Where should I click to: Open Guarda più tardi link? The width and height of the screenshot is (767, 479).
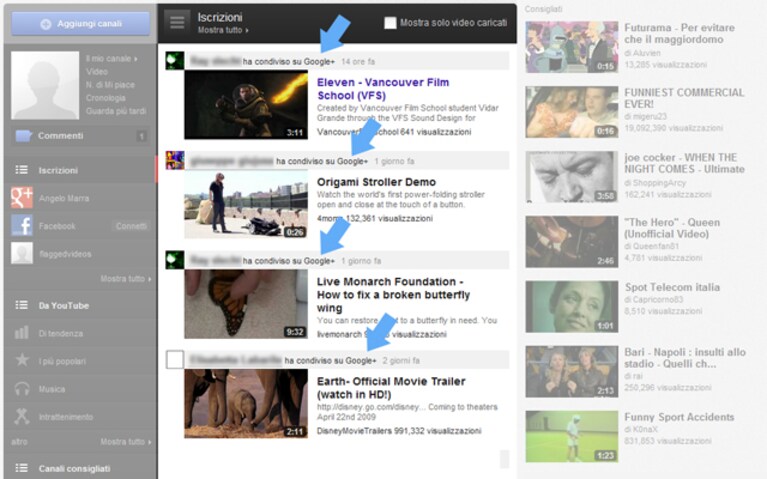click(x=116, y=111)
